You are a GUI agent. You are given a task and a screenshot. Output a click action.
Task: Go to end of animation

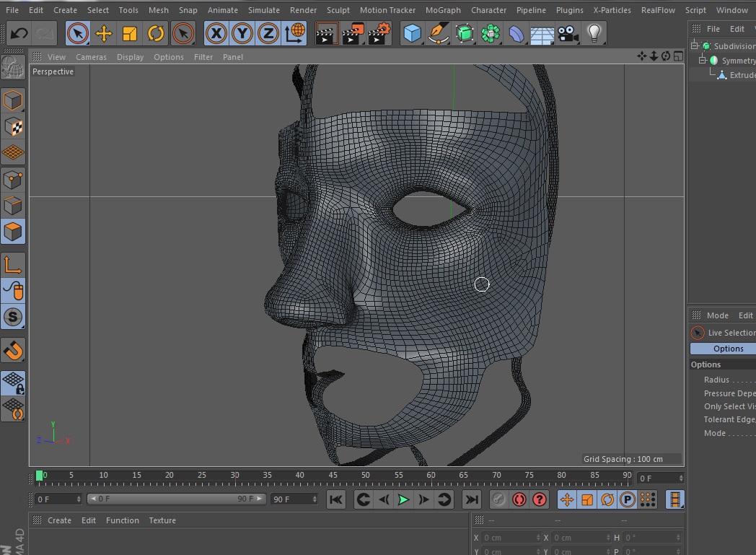(472, 499)
